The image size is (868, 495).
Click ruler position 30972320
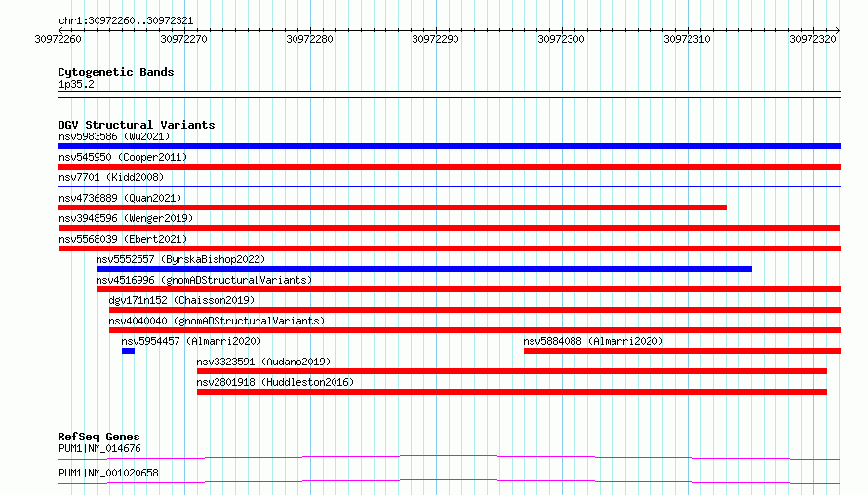coord(812,39)
